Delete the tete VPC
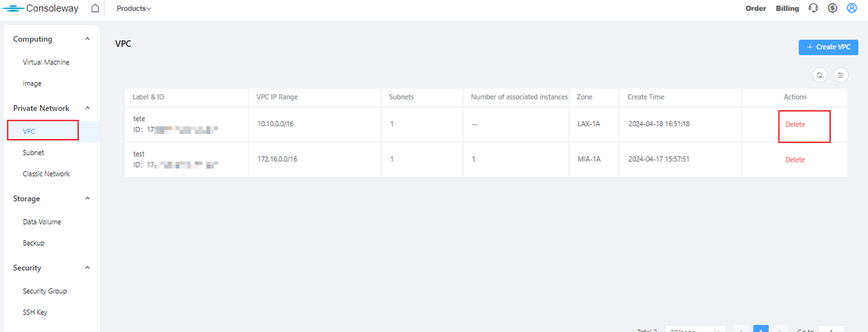The image size is (868, 332). click(795, 125)
